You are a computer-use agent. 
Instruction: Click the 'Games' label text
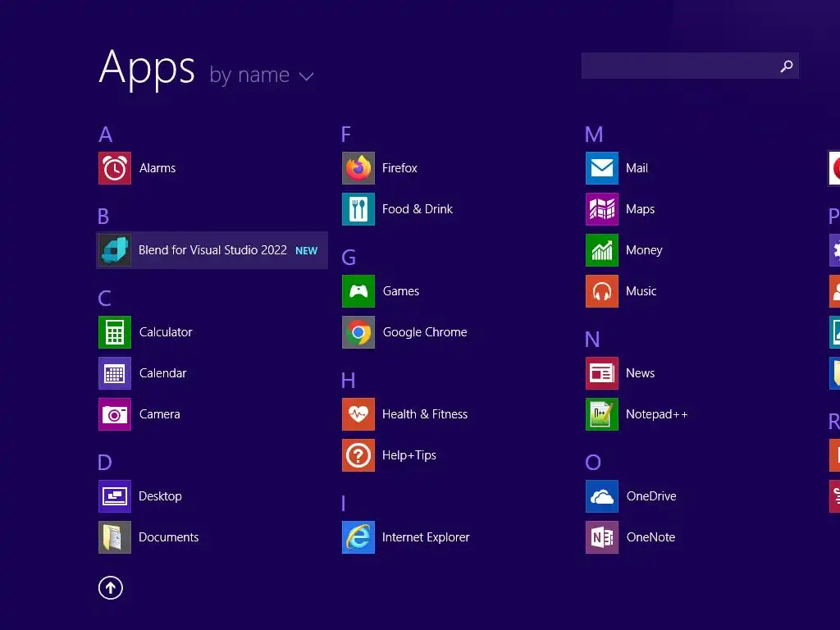tap(401, 291)
